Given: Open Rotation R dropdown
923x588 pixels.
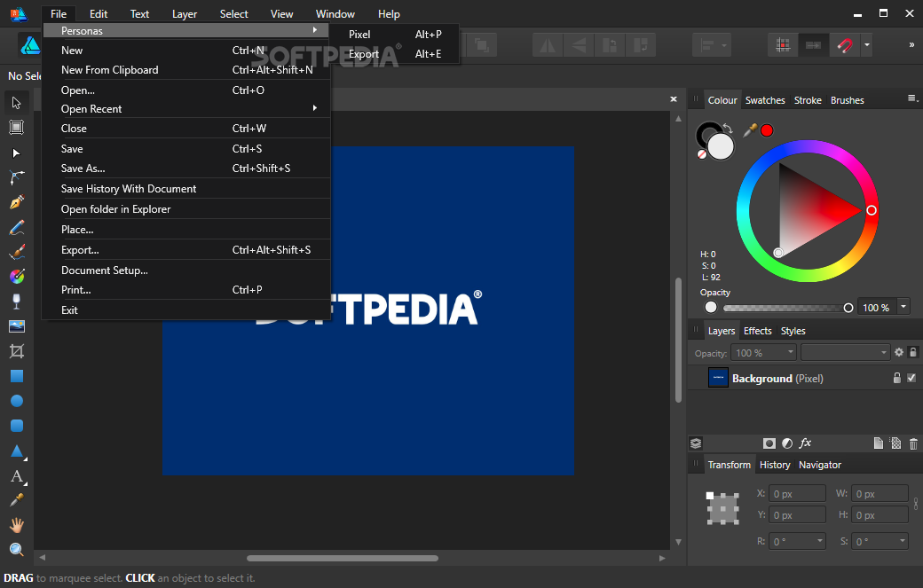Looking at the screenshot, I should 820,541.
